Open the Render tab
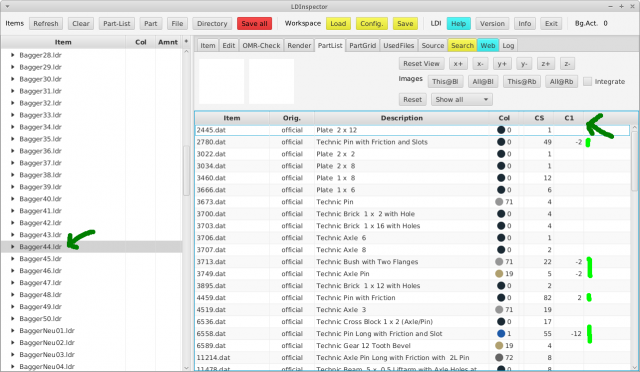 [x=299, y=45]
